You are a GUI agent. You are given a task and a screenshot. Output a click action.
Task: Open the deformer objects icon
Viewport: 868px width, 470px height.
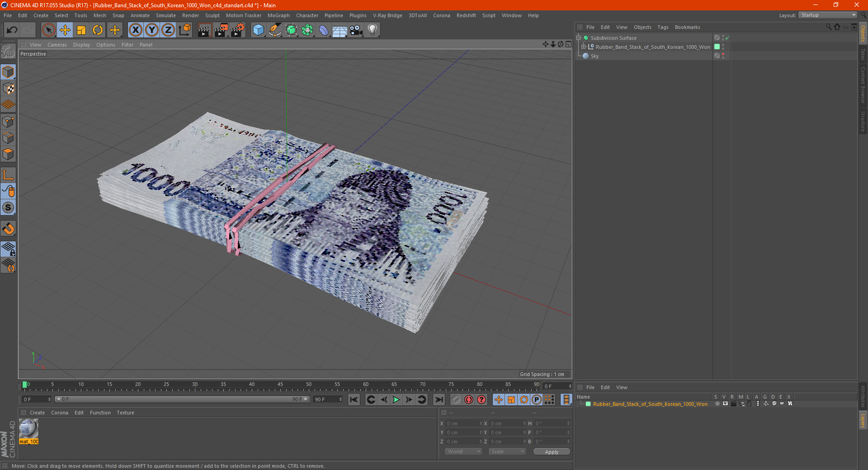[x=324, y=30]
